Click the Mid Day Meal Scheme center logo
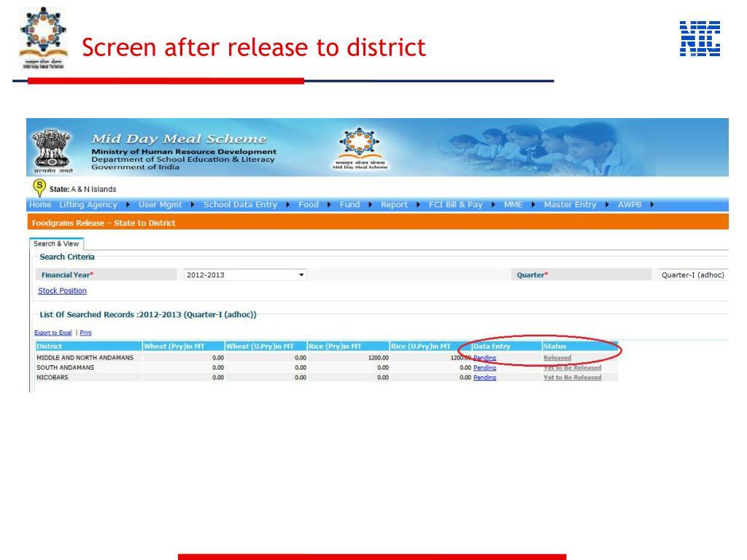The image size is (747, 560). 360,148
